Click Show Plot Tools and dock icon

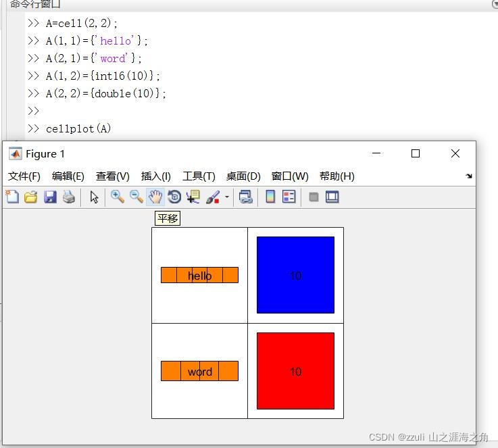(x=332, y=197)
